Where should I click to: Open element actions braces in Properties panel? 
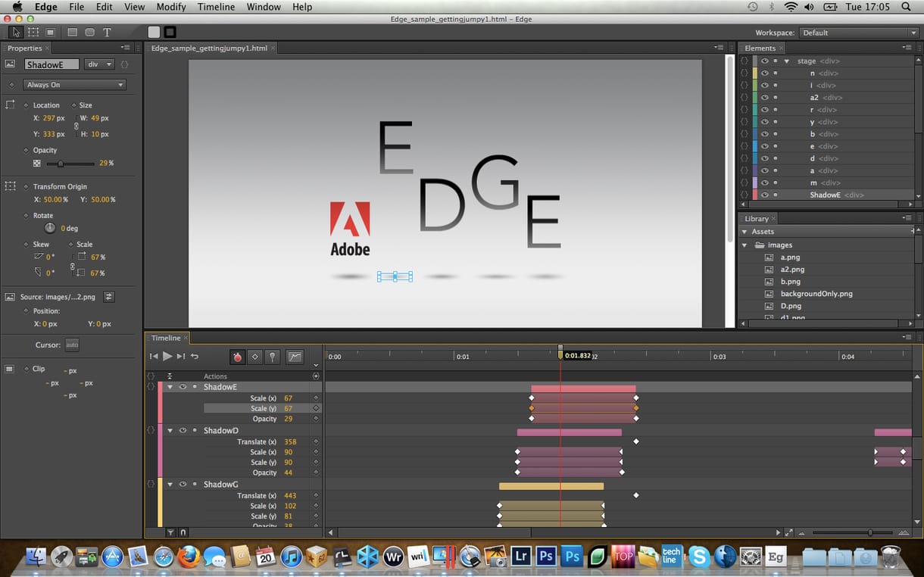(x=125, y=64)
